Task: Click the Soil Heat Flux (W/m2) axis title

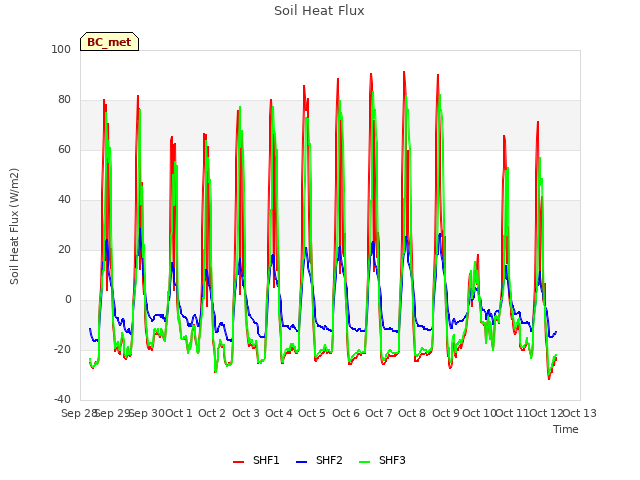Action: (x=14, y=226)
